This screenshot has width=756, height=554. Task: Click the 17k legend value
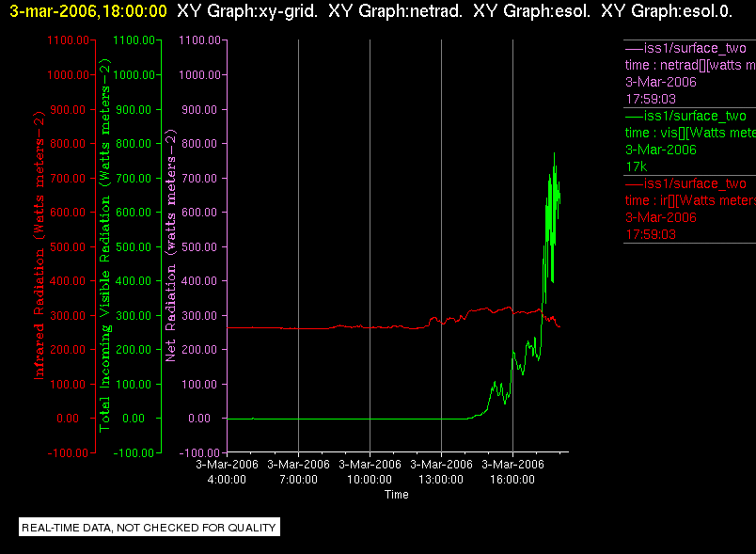click(x=636, y=166)
